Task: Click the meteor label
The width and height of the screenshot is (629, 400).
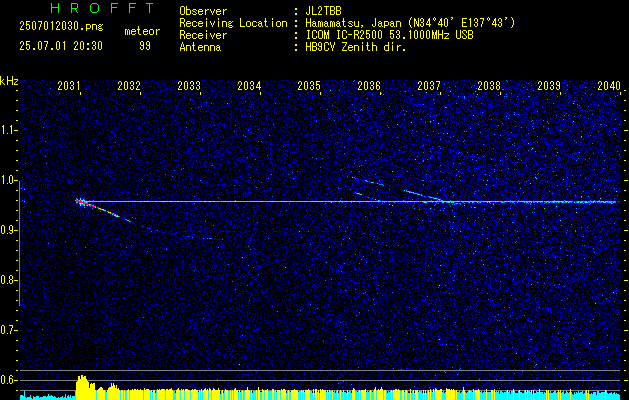Action: pyautogui.click(x=142, y=31)
